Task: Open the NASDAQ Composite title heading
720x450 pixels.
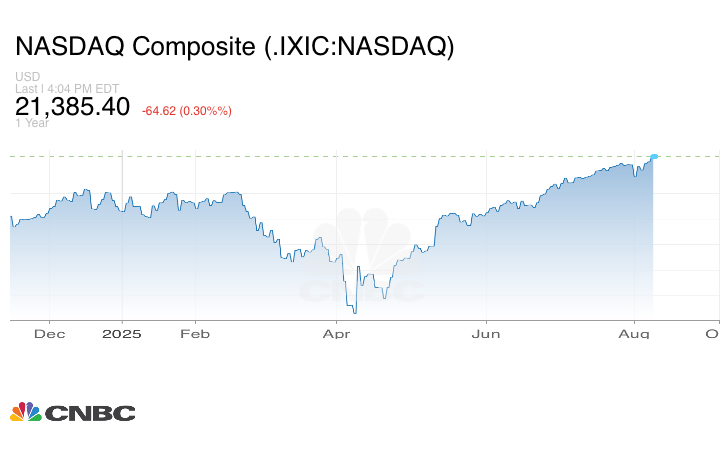Action: click(x=234, y=47)
